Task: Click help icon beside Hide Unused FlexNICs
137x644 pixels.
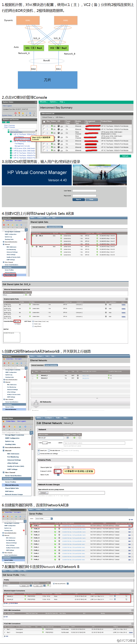Action: click(68, 584)
